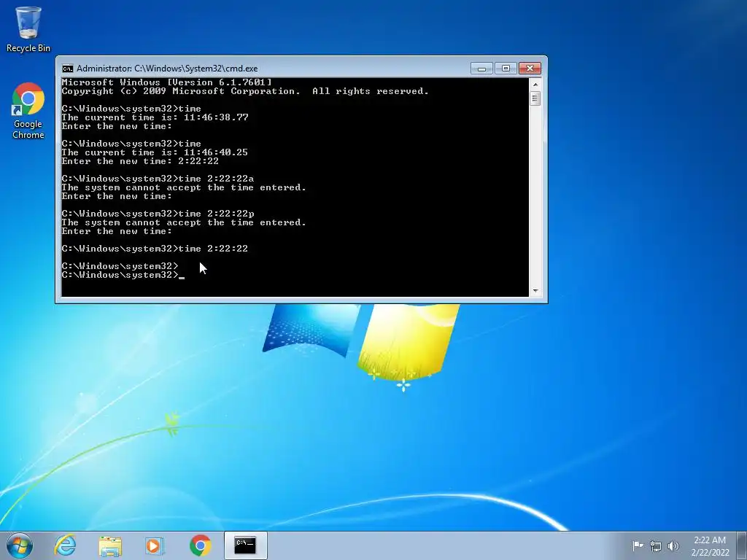Image resolution: width=747 pixels, height=560 pixels.
Task: Minimize the cmd.exe window
Action: tap(481, 69)
